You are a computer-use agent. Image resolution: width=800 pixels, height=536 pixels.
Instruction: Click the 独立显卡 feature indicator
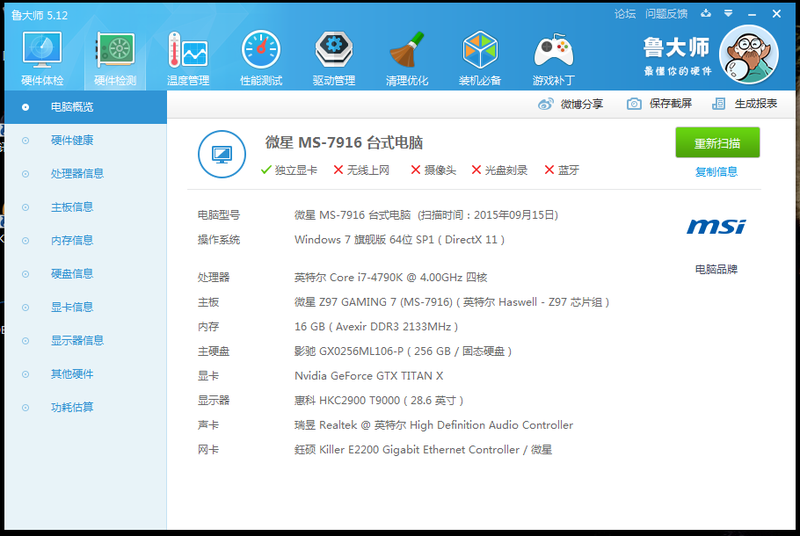(x=289, y=170)
